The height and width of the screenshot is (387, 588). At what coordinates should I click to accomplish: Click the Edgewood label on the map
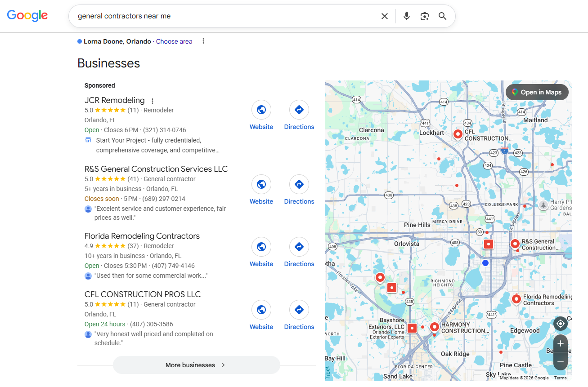[525, 330]
